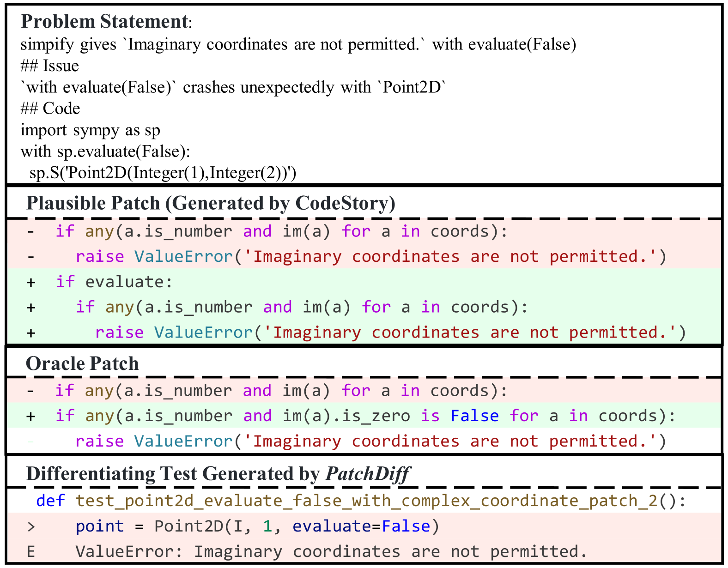This screenshot has width=728, height=568.
Task: Select the added "if any" line in Plausible Patch
Action: click(x=364, y=307)
